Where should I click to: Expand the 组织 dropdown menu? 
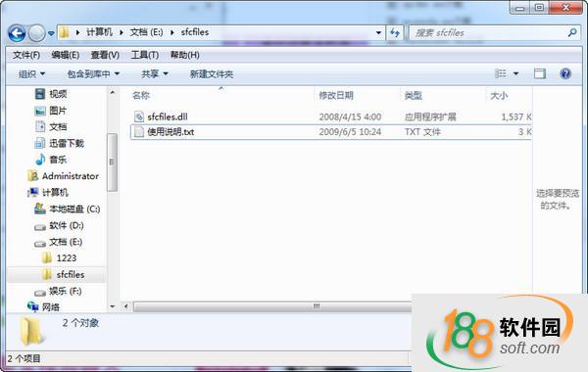32,73
